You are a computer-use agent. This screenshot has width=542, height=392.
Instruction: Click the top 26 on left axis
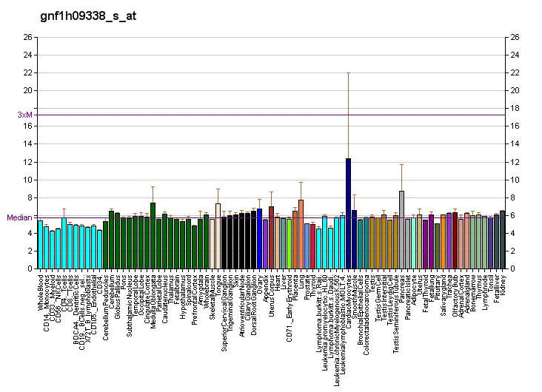(27, 37)
